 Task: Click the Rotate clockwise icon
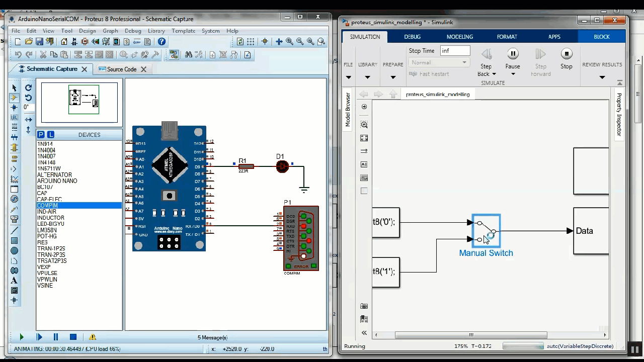click(28, 88)
